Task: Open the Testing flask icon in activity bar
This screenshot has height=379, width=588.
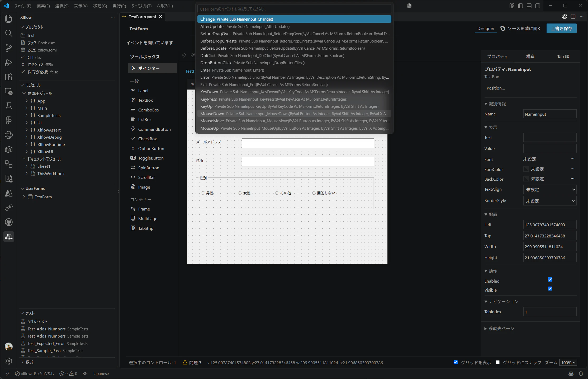Action: (9, 106)
